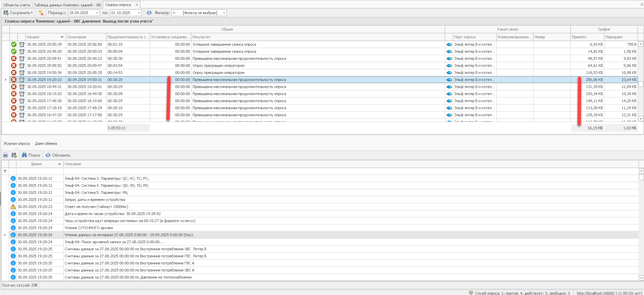Switch to the Дамп обмена tab
The width and height of the screenshot is (644, 295).
[46, 143]
